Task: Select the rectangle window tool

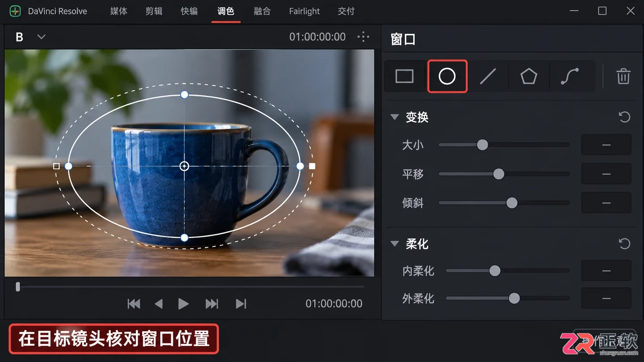Action: (x=404, y=76)
